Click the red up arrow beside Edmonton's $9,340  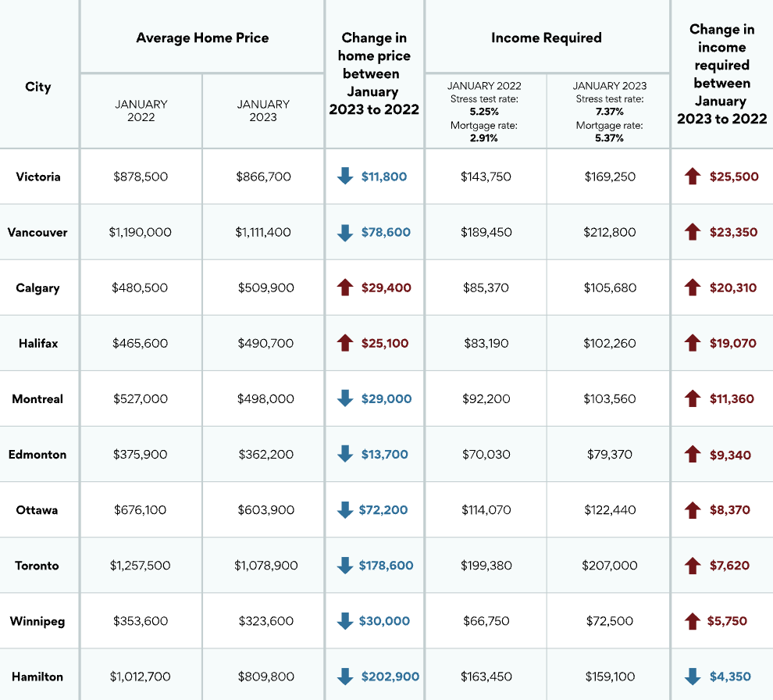point(693,454)
